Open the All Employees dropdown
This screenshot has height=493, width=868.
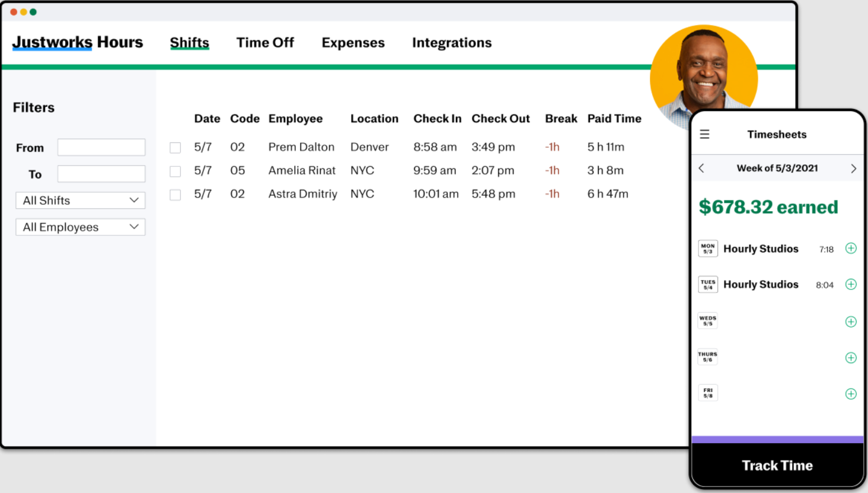pos(81,227)
